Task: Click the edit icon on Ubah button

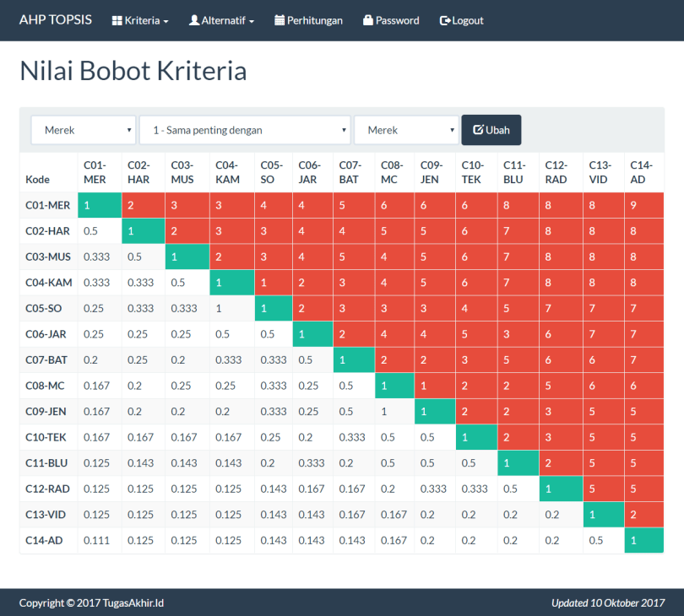Action: click(478, 130)
